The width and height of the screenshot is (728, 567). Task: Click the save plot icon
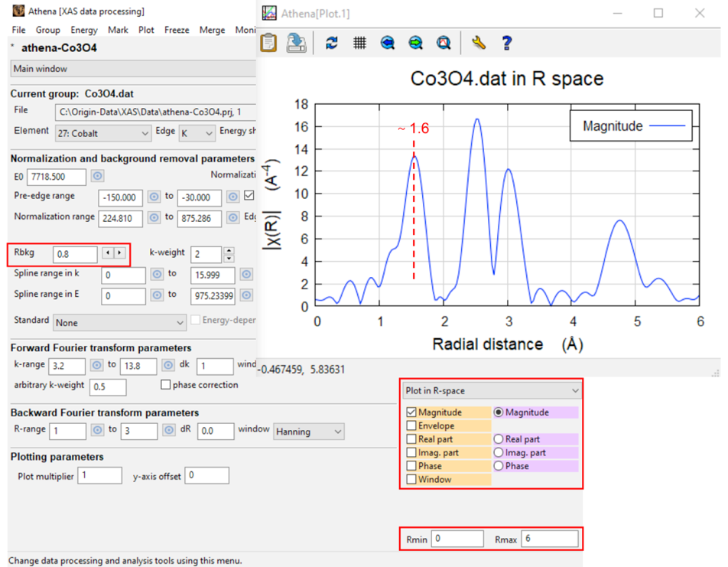pyautogui.click(x=296, y=43)
